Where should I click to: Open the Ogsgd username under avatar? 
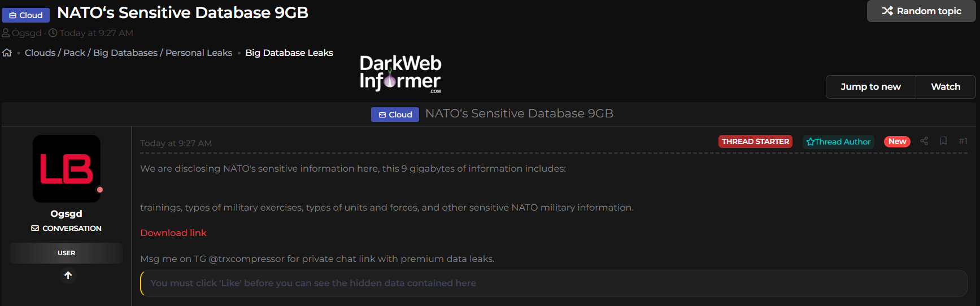pyautogui.click(x=66, y=213)
